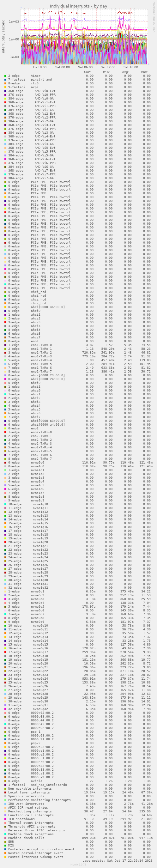157x868 pixels.
Task: Select the "snd_hda_intel:card0" legend entry
Action: tap(49, 785)
